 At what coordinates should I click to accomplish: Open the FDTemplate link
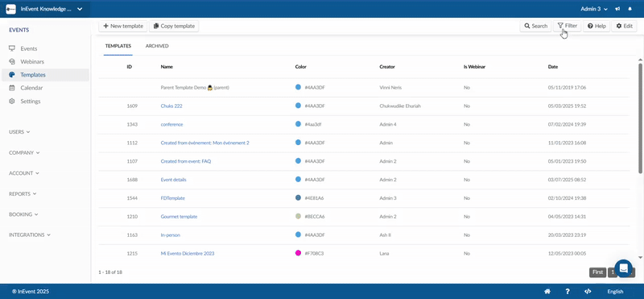(172, 197)
